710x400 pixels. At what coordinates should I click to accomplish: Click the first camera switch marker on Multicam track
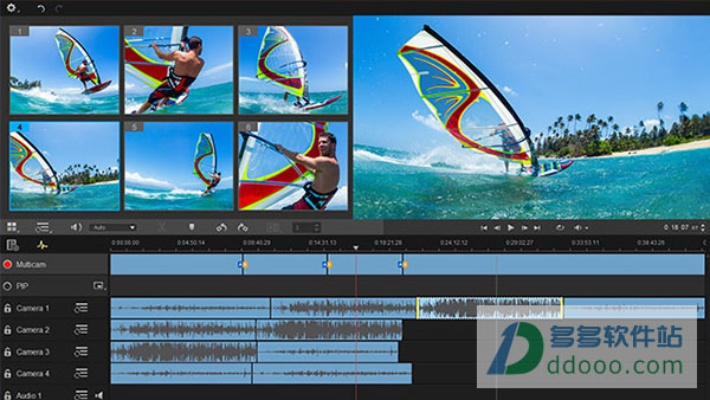pos(241,264)
